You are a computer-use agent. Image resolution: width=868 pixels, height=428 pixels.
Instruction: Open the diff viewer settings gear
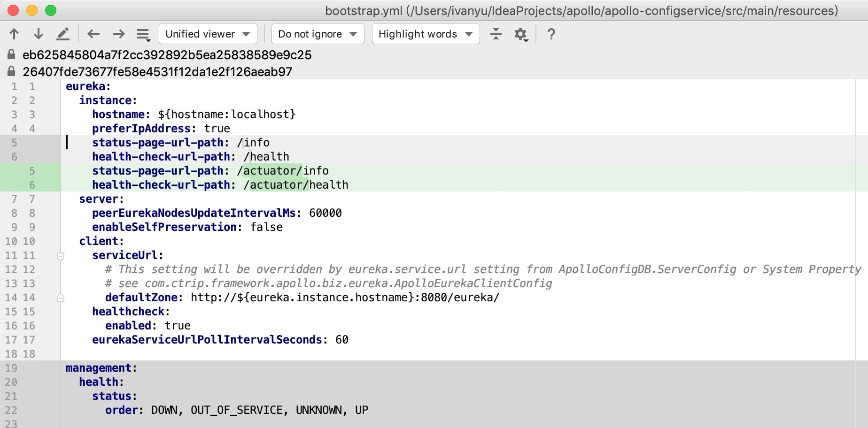pyautogui.click(x=520, y=33)
